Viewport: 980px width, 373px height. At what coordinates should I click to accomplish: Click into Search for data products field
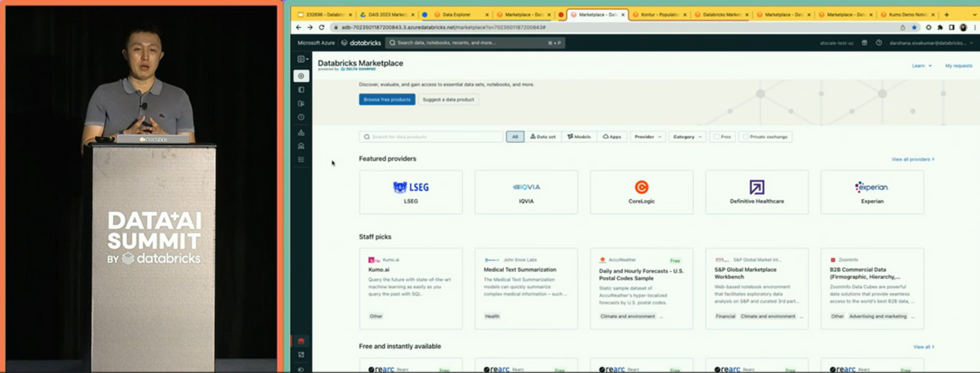coord(431,137)
